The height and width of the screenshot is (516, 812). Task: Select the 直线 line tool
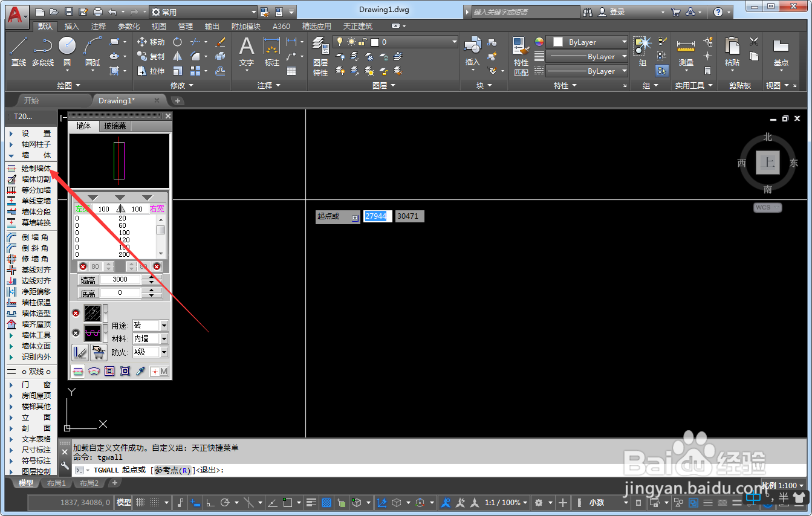click(18, 51)
